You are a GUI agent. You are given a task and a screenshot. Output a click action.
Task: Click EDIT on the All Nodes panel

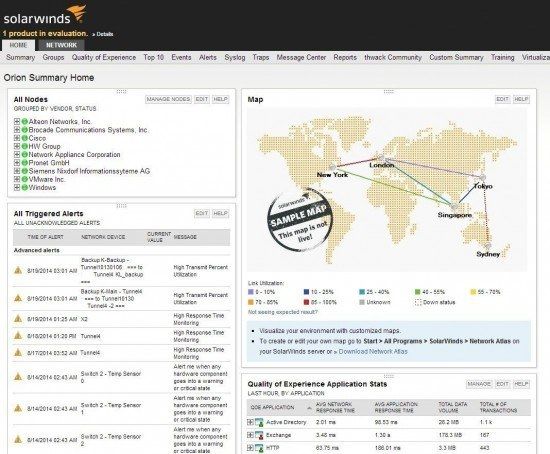(x=202, y=99)
